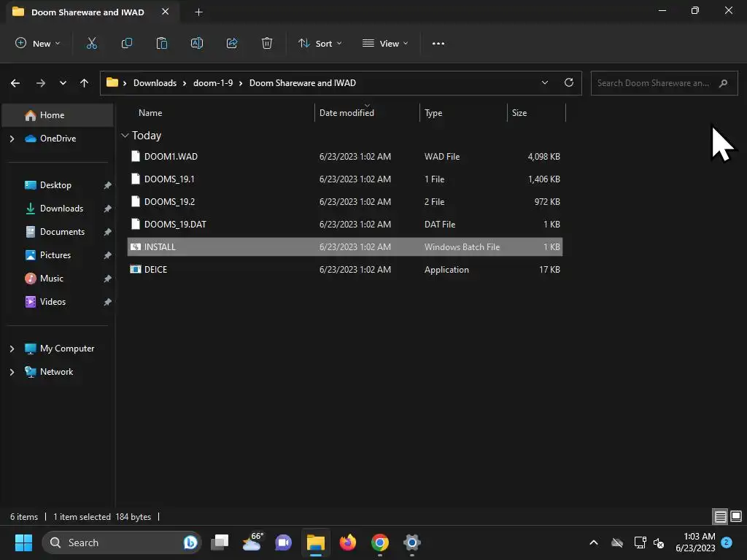
Task: Open the Windows Start menu
Action: tap(23, 542)
